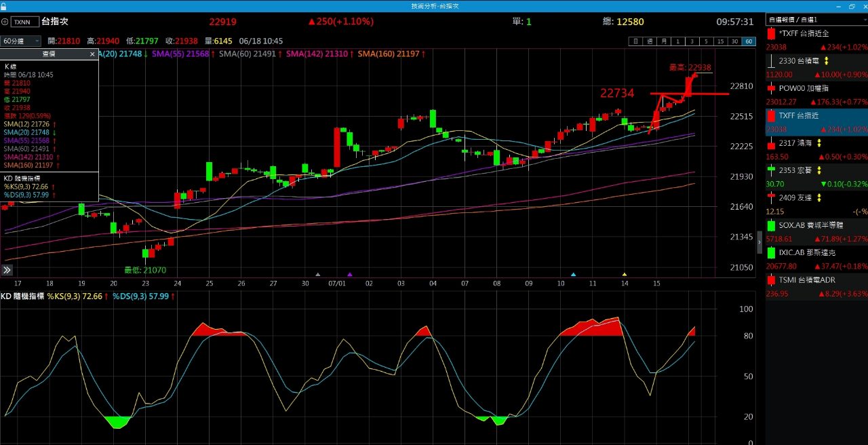The height and width of the screenshot is (445, 868).
Task: Select the 30-minute period tab
Action: 734,41
